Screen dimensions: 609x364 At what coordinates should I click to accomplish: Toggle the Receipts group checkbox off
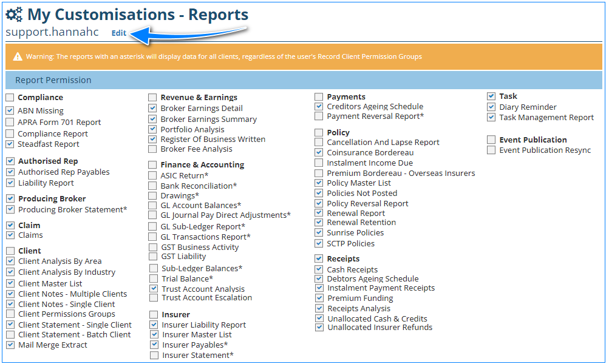(319, 259)
